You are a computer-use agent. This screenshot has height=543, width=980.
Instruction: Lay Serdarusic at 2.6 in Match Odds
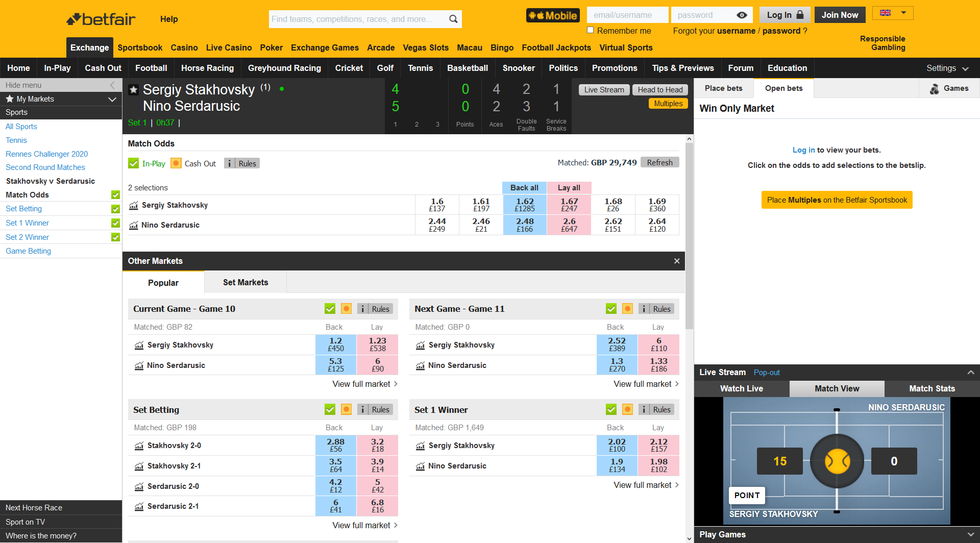click(569, 225)
